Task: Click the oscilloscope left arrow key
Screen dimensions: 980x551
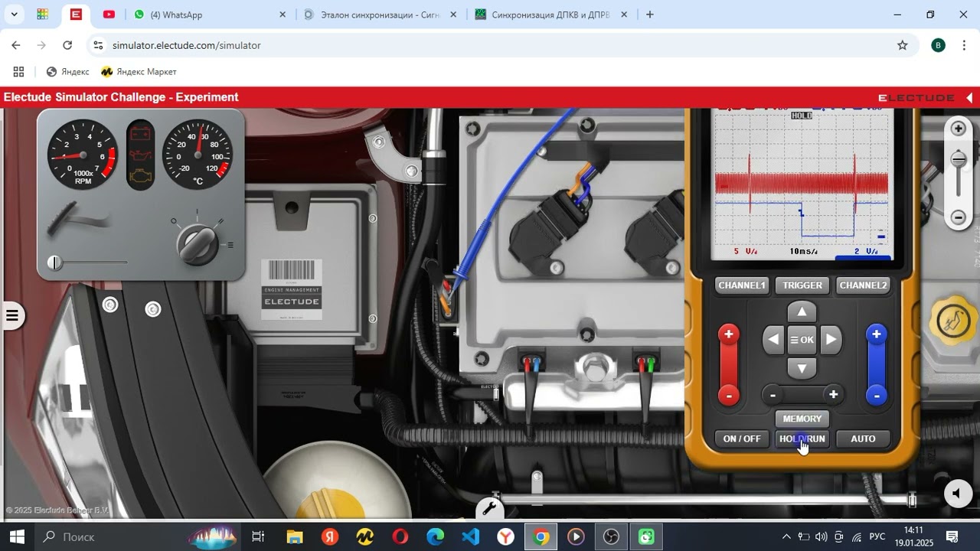Action: (774, 340)
